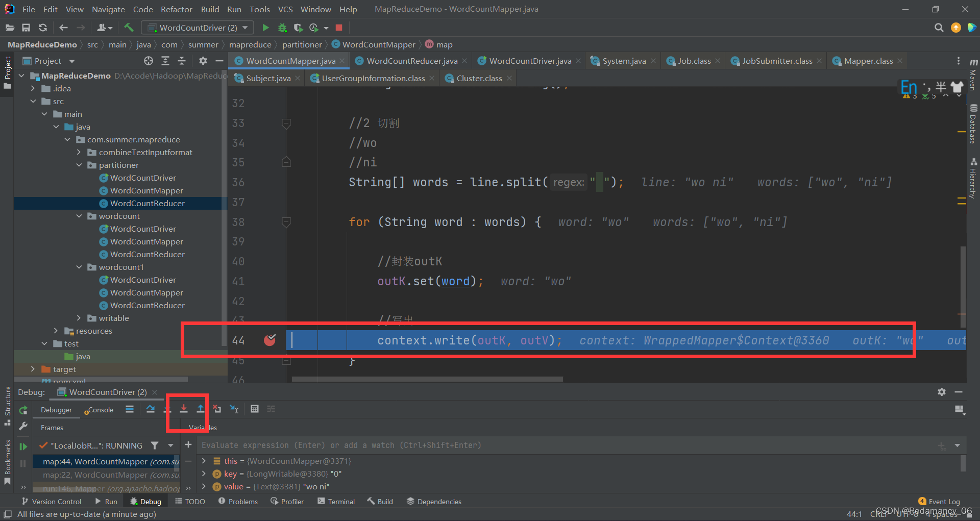The height and width of the screenshot is (521, 980).
Task: Expand the writable package
Action: 79,318
